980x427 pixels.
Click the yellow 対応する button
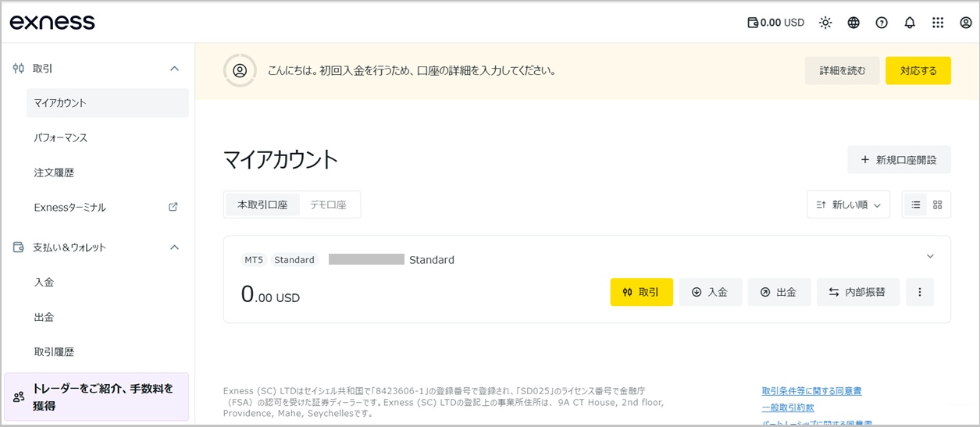point(918,70)
